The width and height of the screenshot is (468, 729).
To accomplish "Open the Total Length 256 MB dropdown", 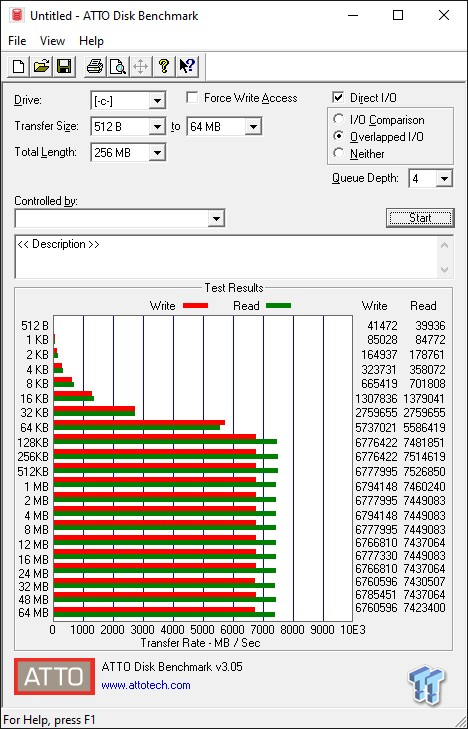I will pyautogui.click(x=157, y=152).
